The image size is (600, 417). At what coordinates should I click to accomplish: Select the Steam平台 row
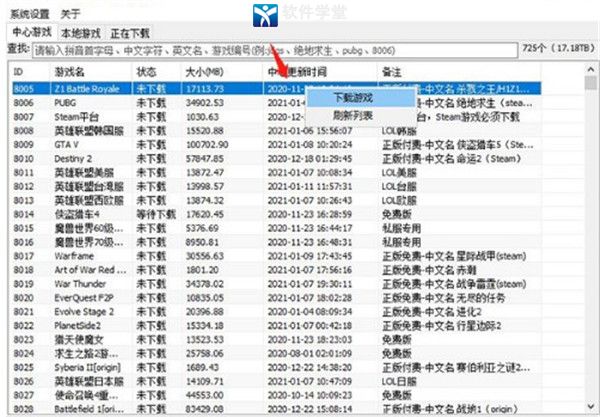(276, 117)
